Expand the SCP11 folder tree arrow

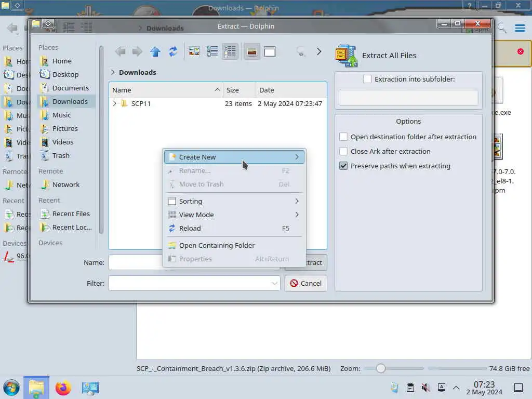115,103
